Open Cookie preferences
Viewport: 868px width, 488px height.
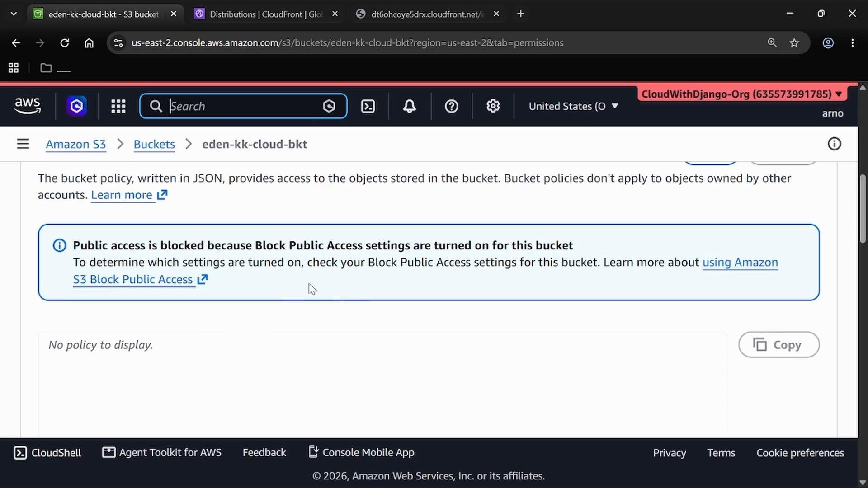point(800,453)
